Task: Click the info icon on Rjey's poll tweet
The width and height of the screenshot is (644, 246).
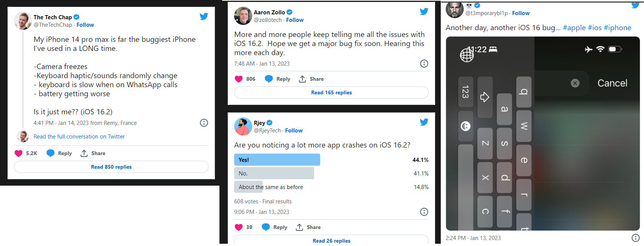Action: 424,212
